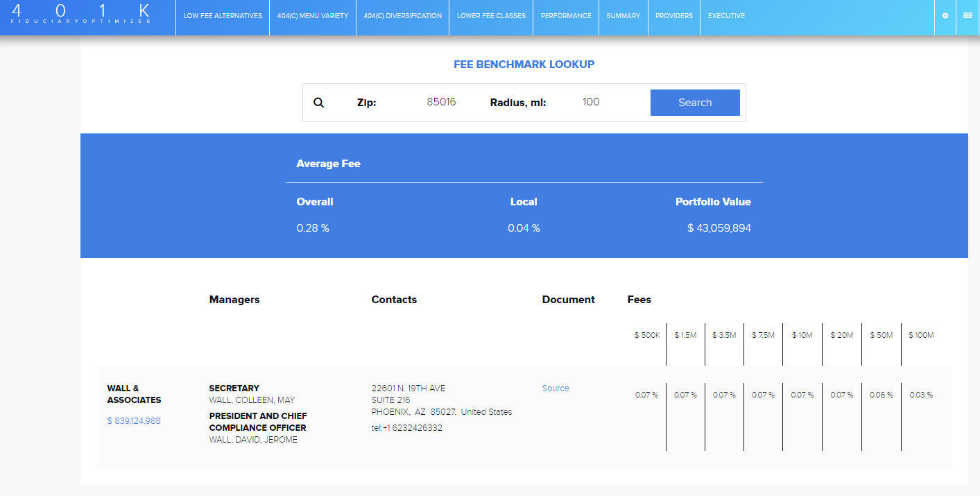980x496 pixels.
Task: Select the Performance menu item
Action: tap(566, 16)
